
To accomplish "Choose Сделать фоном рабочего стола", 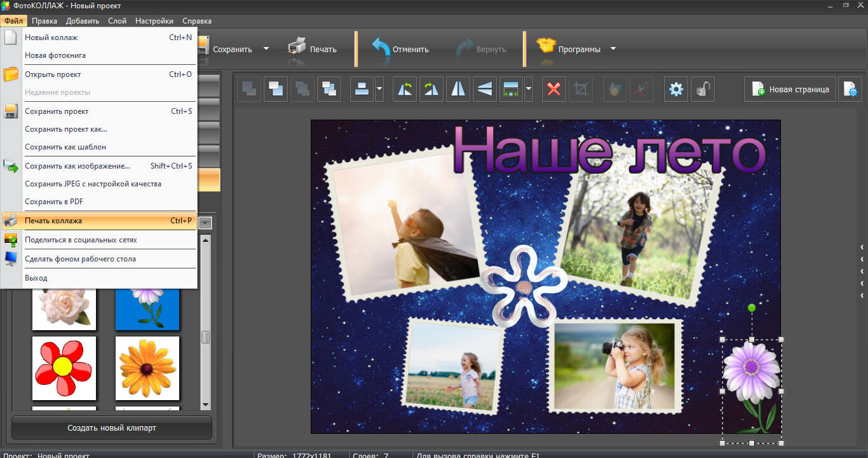I will [x=99, y=259].
